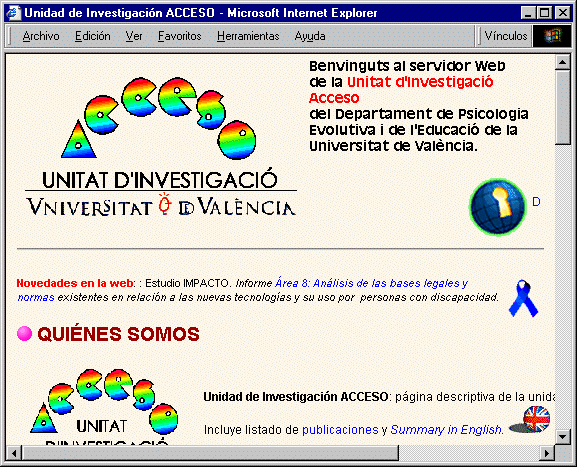Click the Internet Explorer title bar icon

point(13,13)
